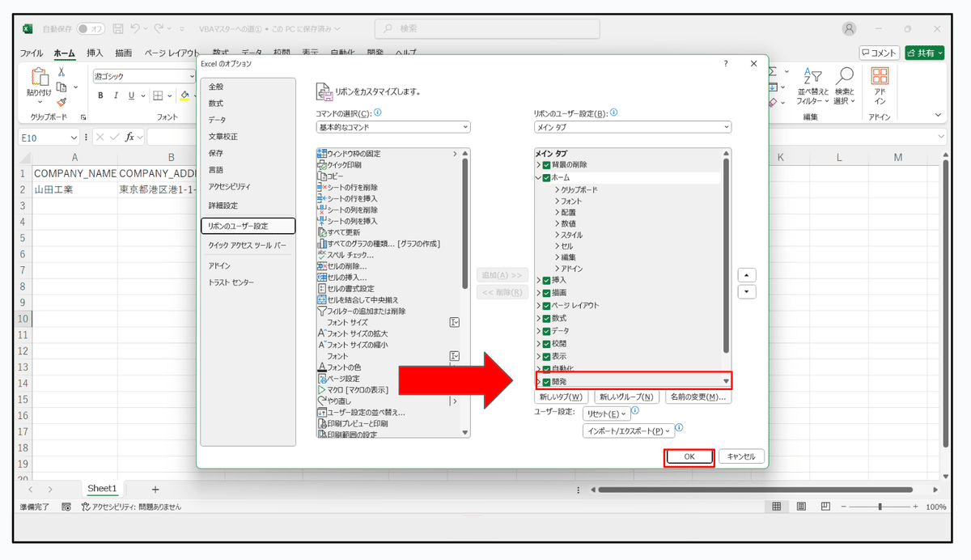
Task: Open the ファイル ribbon tab
Action: (x=32, y=53)
